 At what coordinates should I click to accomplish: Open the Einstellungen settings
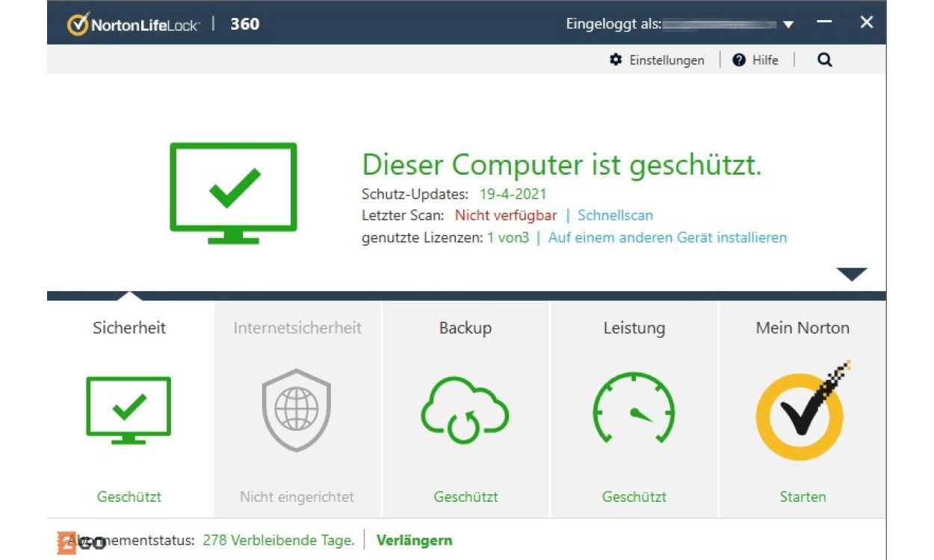point(657,60)
